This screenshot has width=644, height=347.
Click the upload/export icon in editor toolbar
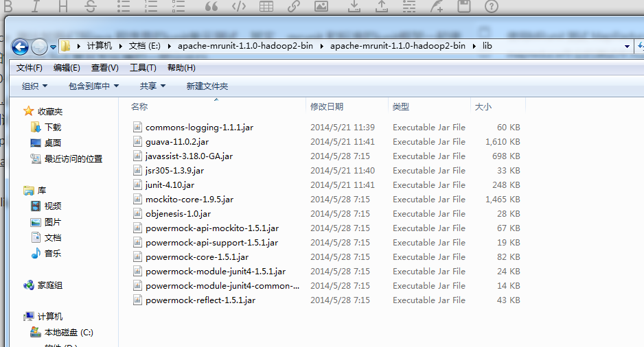click(382, 6)
